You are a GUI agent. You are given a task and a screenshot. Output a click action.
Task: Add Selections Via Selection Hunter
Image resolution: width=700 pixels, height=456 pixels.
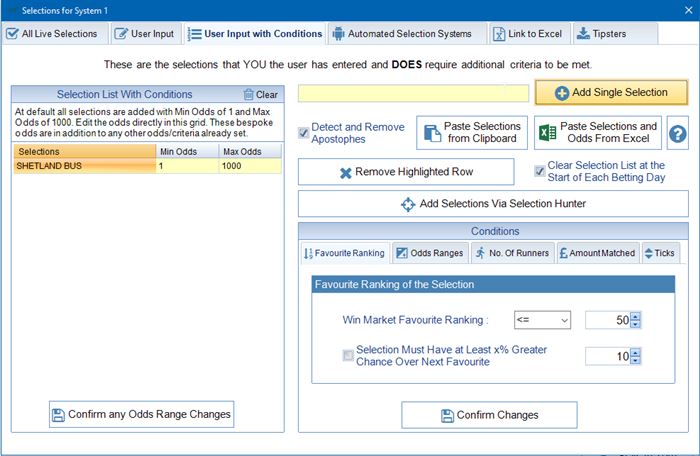point(493,204)
